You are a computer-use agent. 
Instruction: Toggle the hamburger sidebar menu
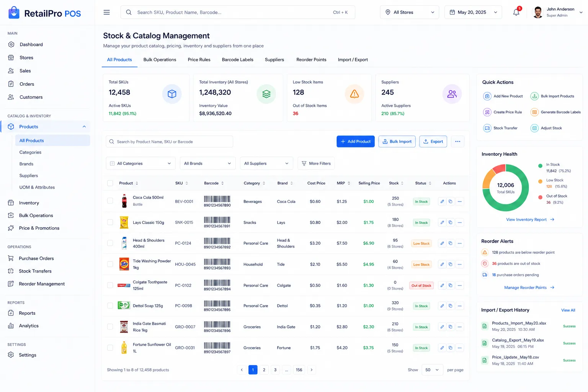click(x=107, y=12)
